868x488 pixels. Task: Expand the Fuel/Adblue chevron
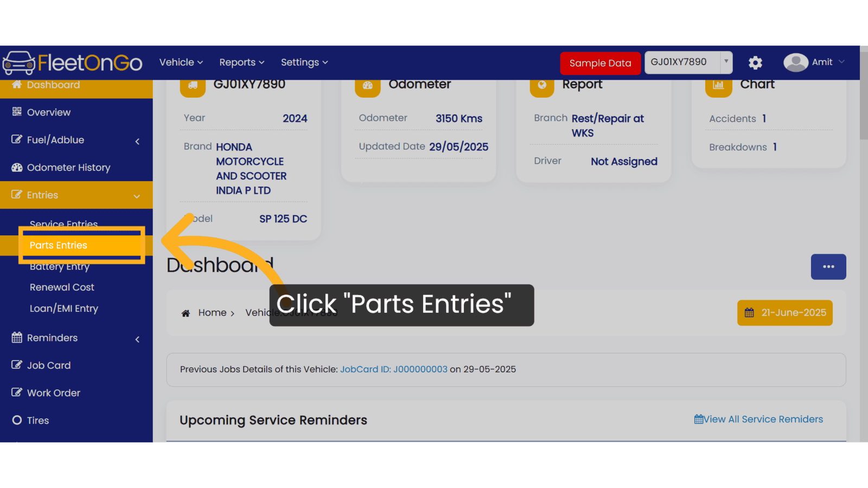coord(137,141)
